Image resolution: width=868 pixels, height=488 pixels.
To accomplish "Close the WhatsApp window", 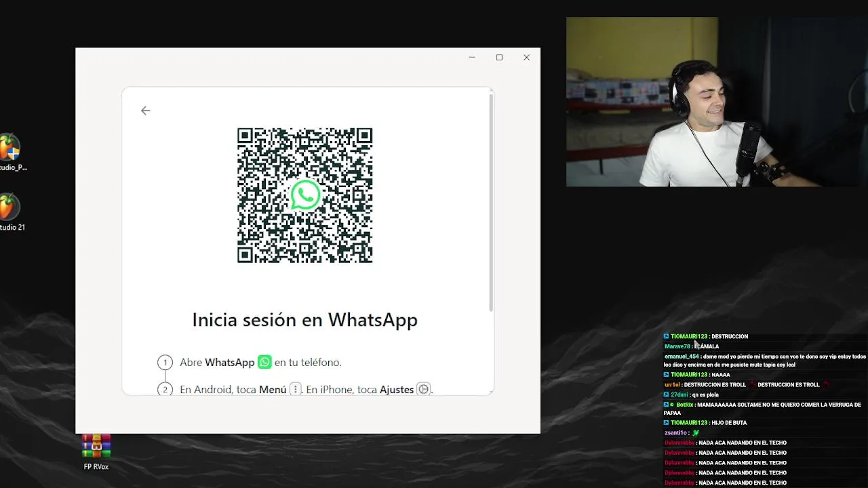I will (526, 58).
